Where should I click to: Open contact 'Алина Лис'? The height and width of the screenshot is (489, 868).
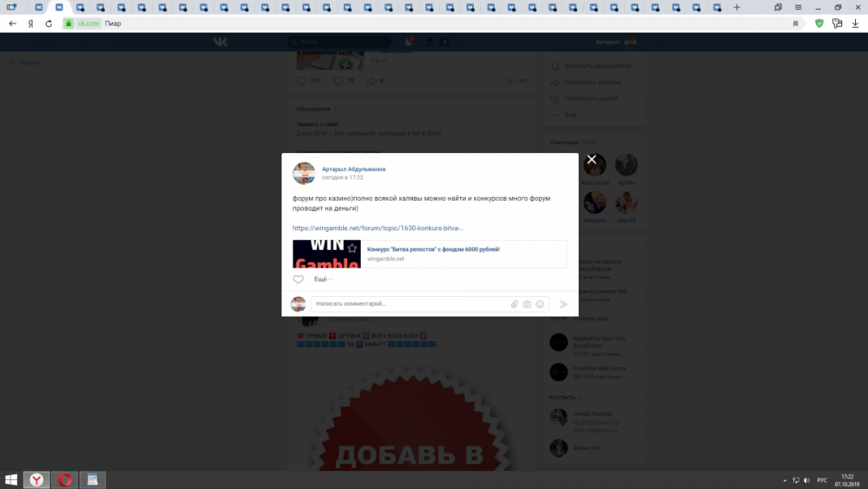[x=587, y=448]
